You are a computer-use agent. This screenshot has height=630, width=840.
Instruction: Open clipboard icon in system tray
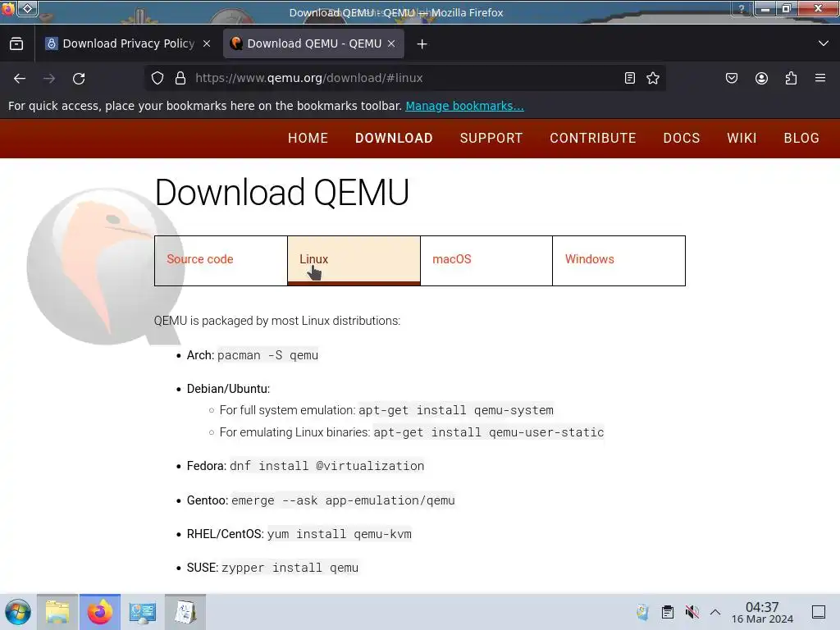coord(668,612)
